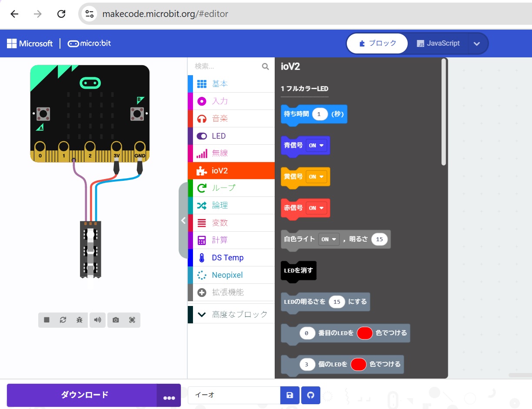Click the GitHub icon beside the project name
Screen dimensions: 532x409
[311, 396]
